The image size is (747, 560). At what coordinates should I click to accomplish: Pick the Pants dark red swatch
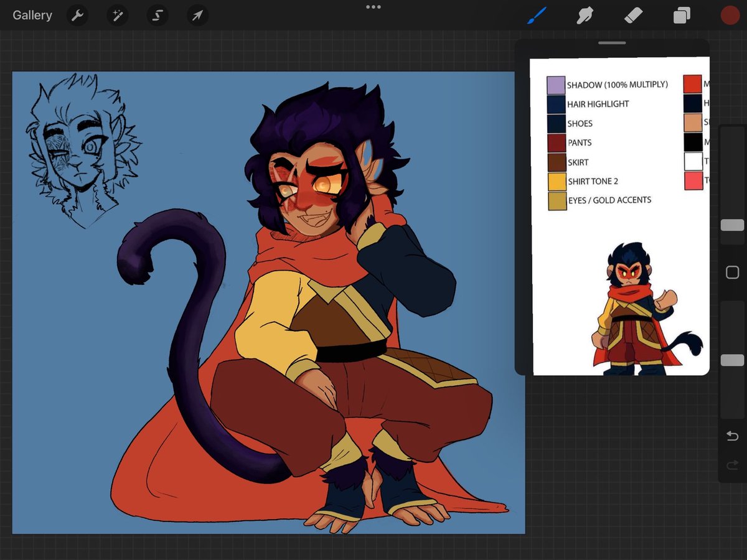pyautogui.click(x=557, y=143)
